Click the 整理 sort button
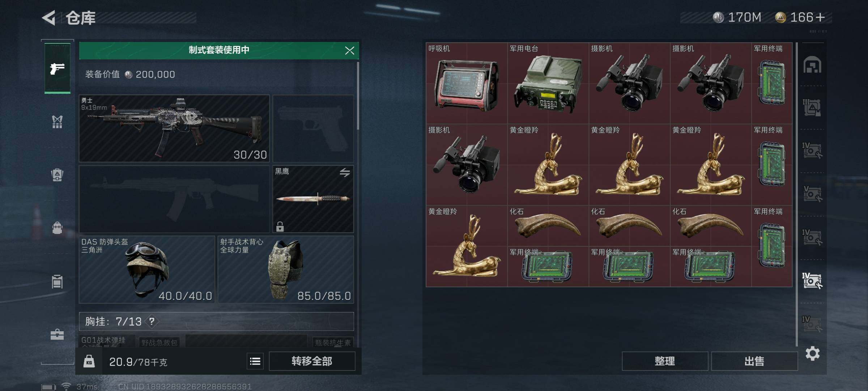 (665, 361)
